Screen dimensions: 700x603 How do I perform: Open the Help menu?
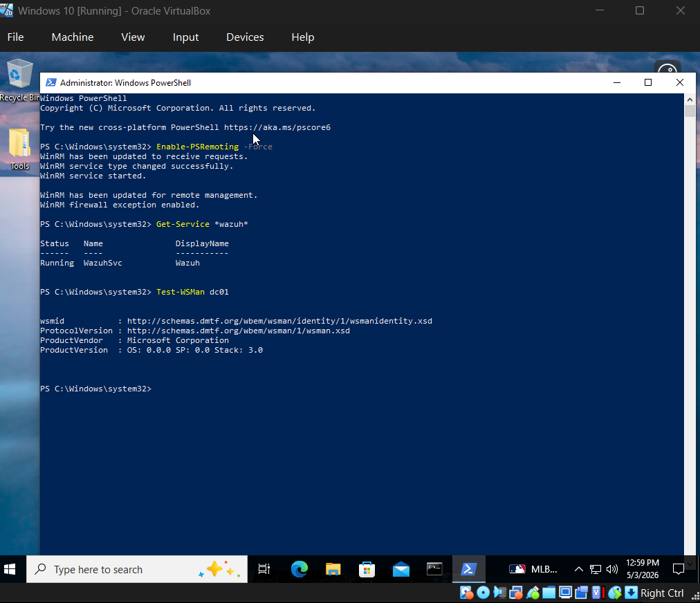coord(303,37)
